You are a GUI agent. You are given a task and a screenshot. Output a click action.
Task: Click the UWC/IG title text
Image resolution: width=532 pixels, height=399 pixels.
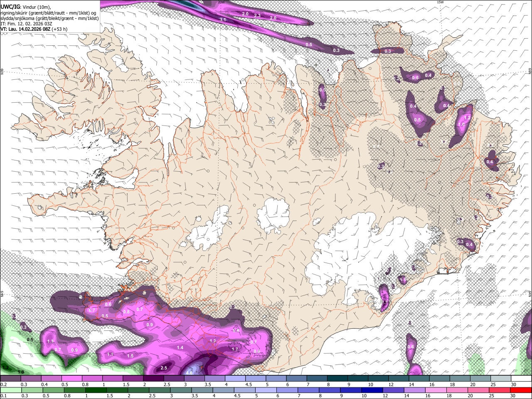point(10,7)
